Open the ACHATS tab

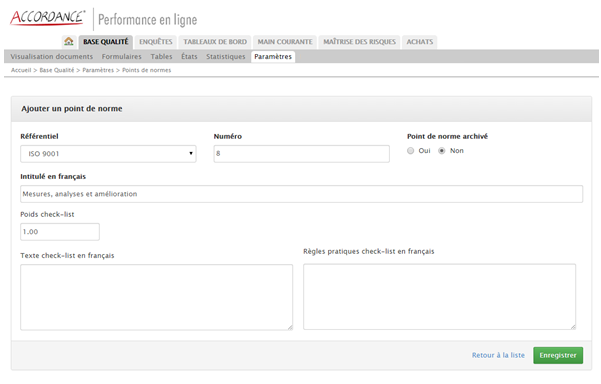pos(420,42)
